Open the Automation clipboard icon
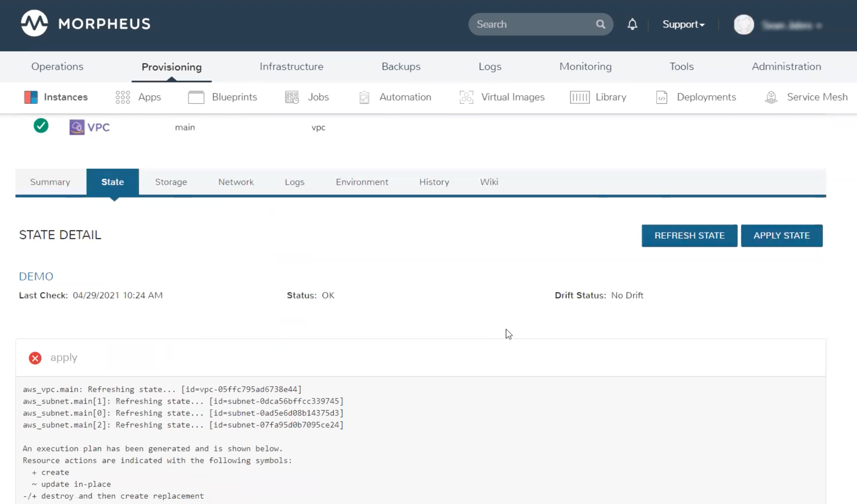Image resolution: width=857 pixels, height=504 pixels. 364,97
